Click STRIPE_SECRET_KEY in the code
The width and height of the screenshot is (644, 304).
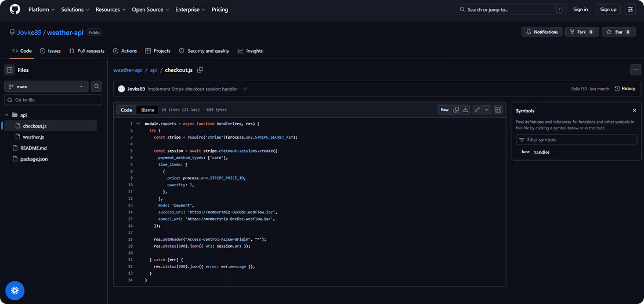coord(274,137)
